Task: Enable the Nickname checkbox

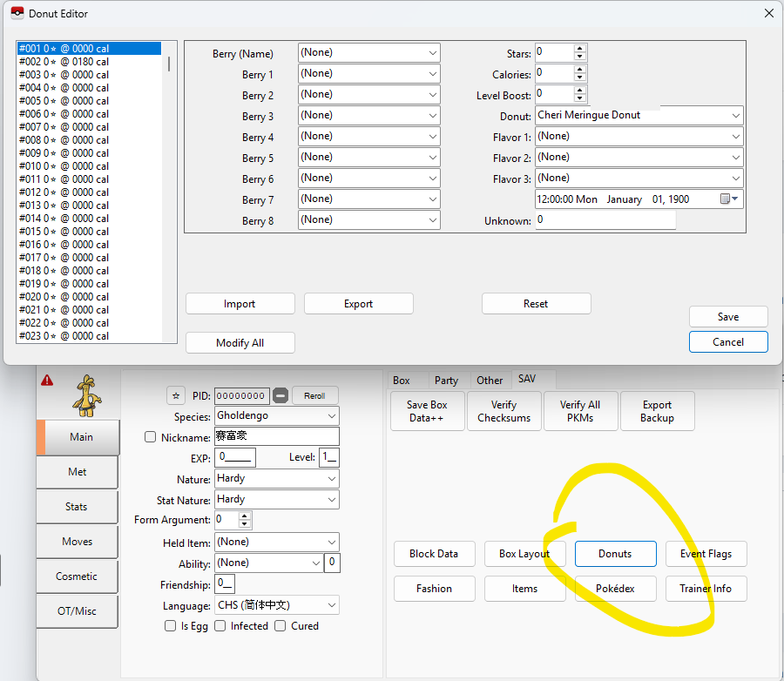Action: coord(151,437)
